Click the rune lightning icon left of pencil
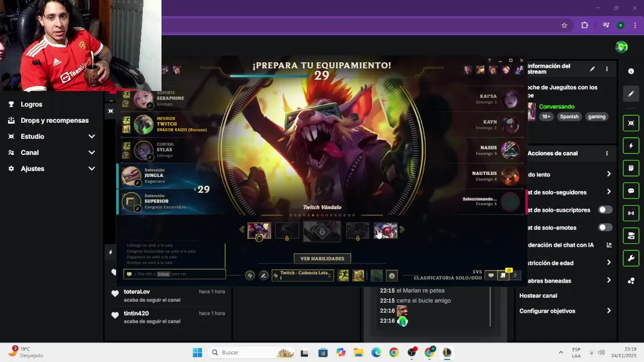The image size is (644, 362). click(x=250, y=276)
